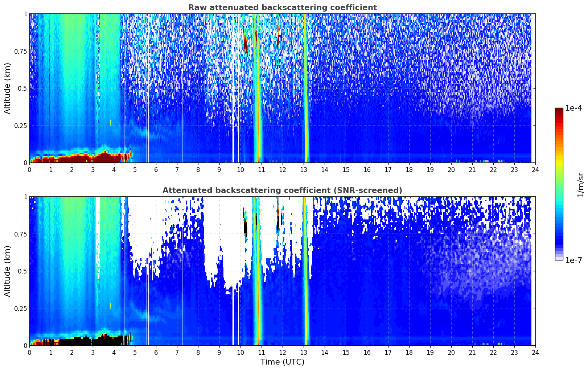
Task: Click hour tick '7' under the raw plot
Action: tap(177, 169)
